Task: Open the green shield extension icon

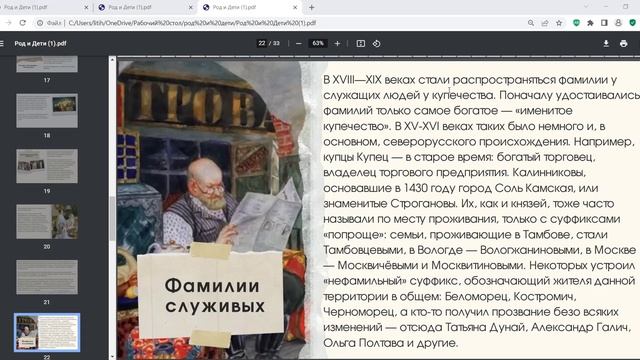Action: pyautogui.click(x=576, y=23)
